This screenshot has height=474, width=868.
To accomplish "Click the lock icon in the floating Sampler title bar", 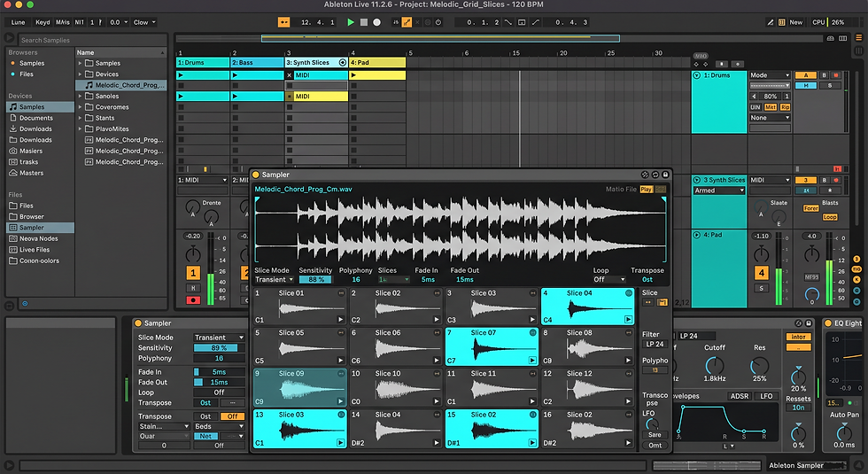I will coord(665,175).
